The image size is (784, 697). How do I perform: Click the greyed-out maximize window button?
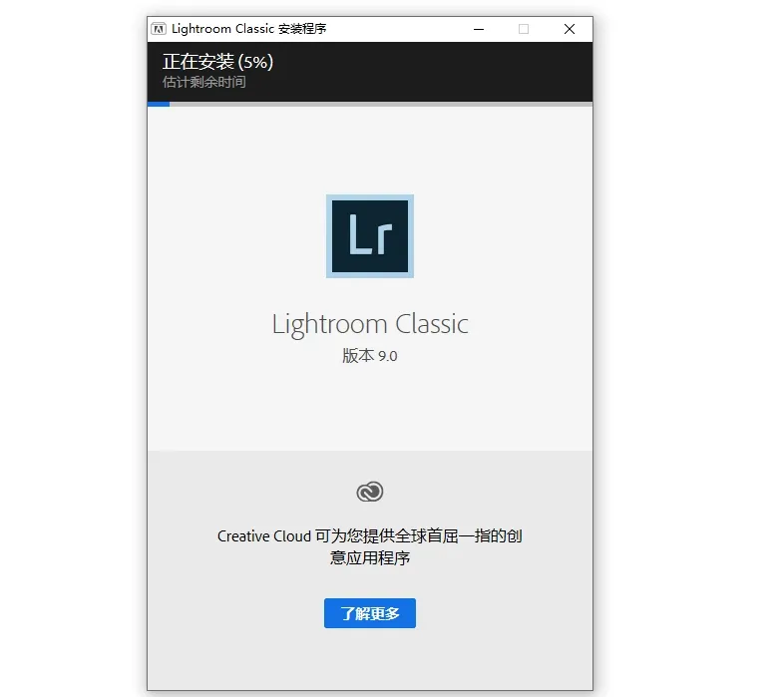click(x=524, y=29)
